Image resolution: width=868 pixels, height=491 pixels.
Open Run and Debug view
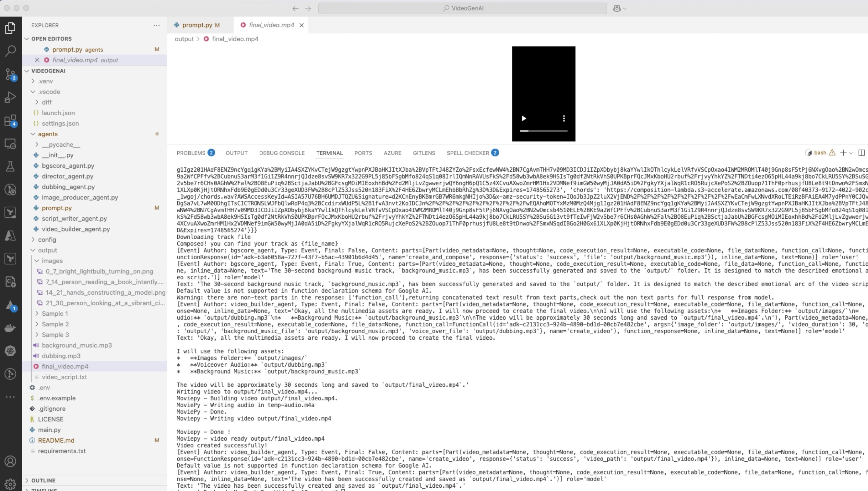[x=10, y=98]
